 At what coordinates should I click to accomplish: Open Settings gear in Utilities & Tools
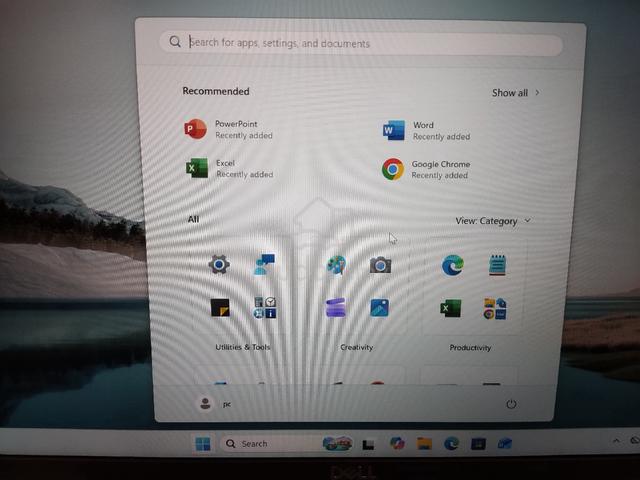pyautogui.click(x=219, y=265)
